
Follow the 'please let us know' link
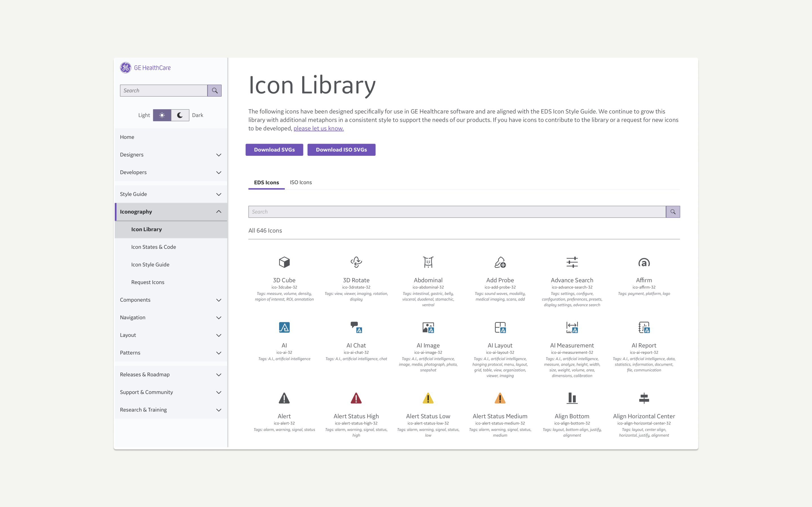click(318, 128)
